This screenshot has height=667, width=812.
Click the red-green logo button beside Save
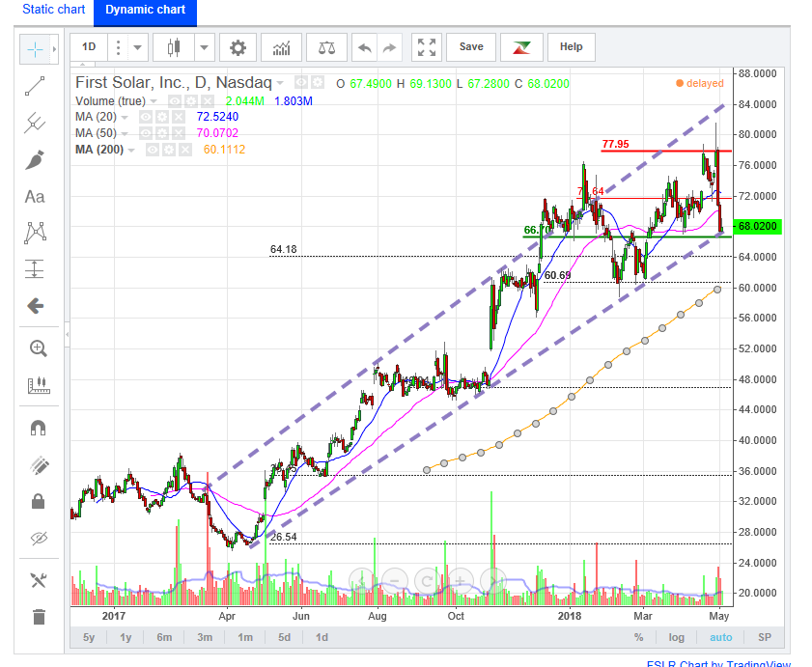[x=521, y=47]
